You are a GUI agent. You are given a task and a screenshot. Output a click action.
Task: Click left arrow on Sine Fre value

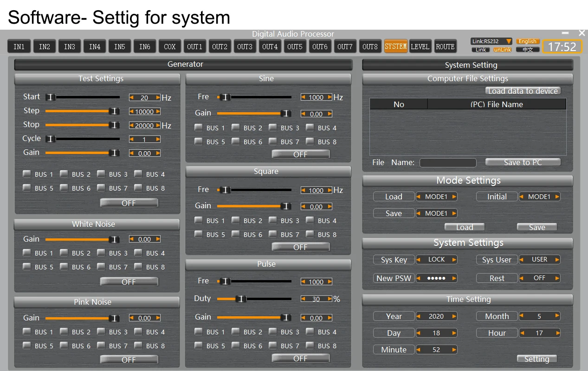click(304, 97)
